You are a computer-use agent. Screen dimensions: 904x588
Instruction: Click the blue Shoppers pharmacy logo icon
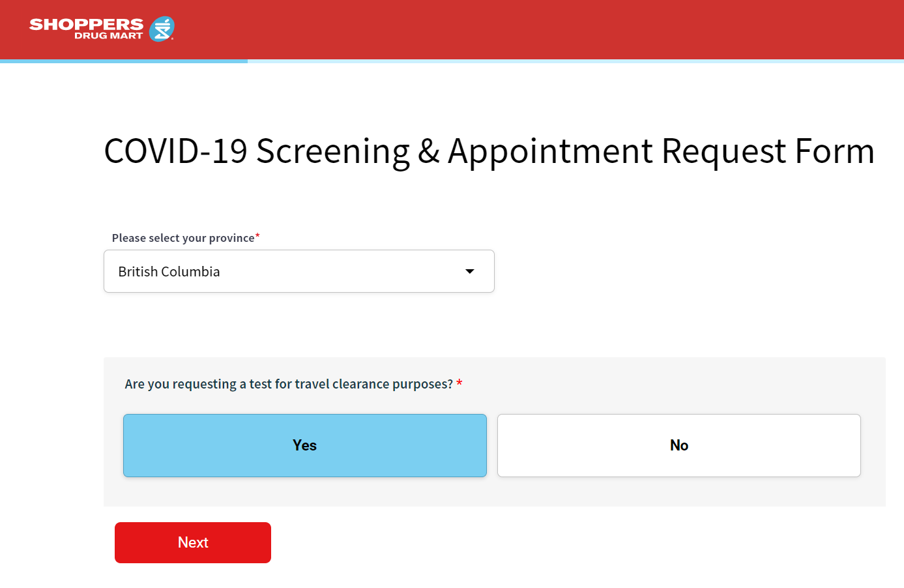[162, 29]
